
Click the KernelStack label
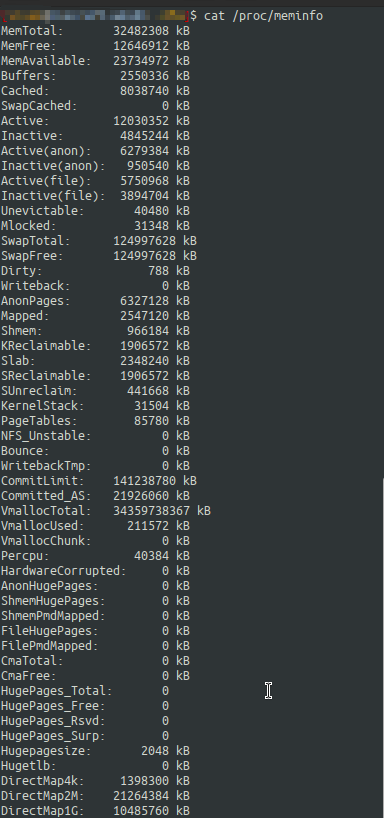click(42, 406)
